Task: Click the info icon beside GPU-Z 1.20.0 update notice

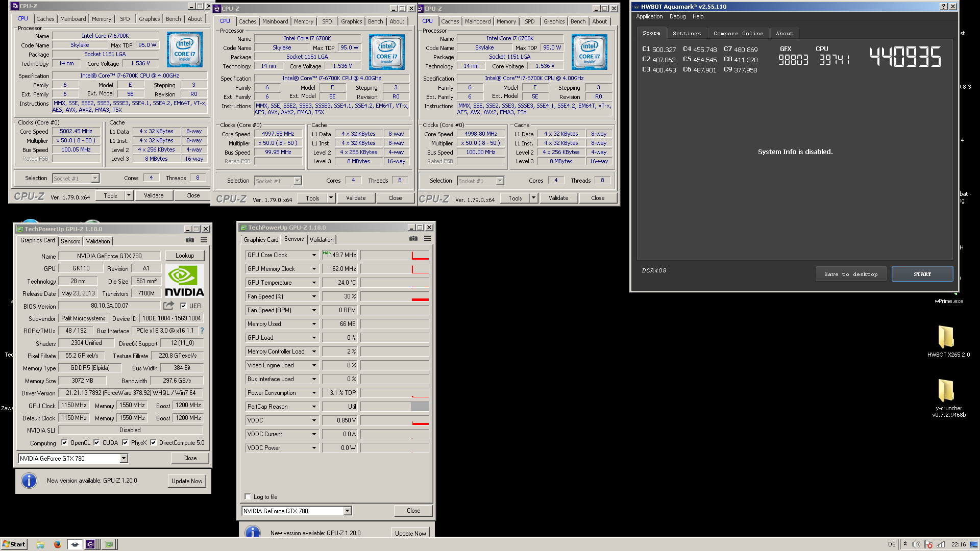Action: pyautogui.click(x=29, y=481)
